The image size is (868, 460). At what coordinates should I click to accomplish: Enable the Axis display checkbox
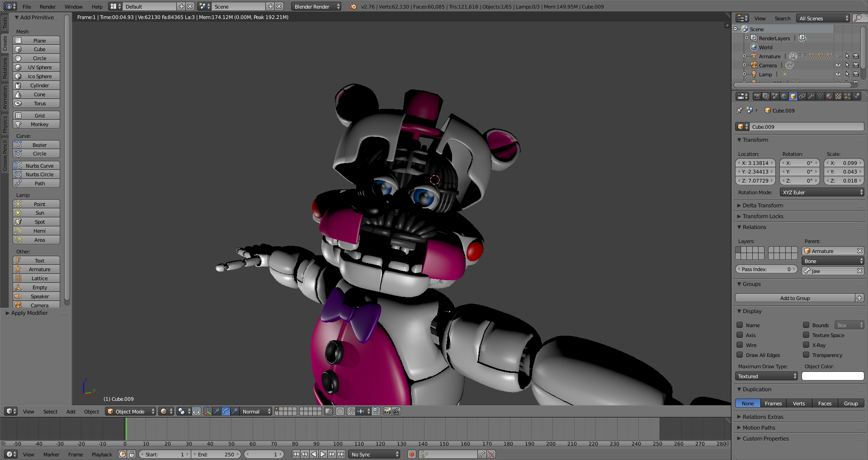740,335
